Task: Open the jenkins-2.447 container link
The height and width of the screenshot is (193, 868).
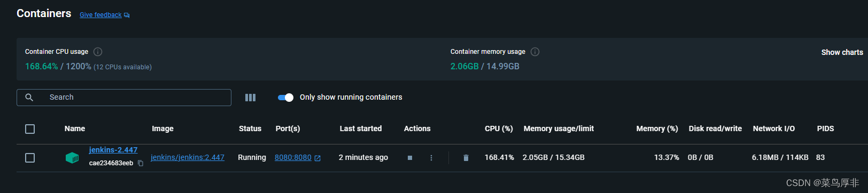Action: pyautogui.click(x=113, y=150)
